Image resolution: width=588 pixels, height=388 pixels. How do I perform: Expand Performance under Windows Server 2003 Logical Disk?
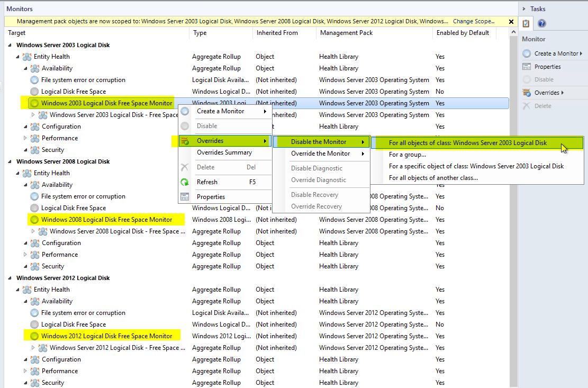pyautogui.click(x=25, y=138)
